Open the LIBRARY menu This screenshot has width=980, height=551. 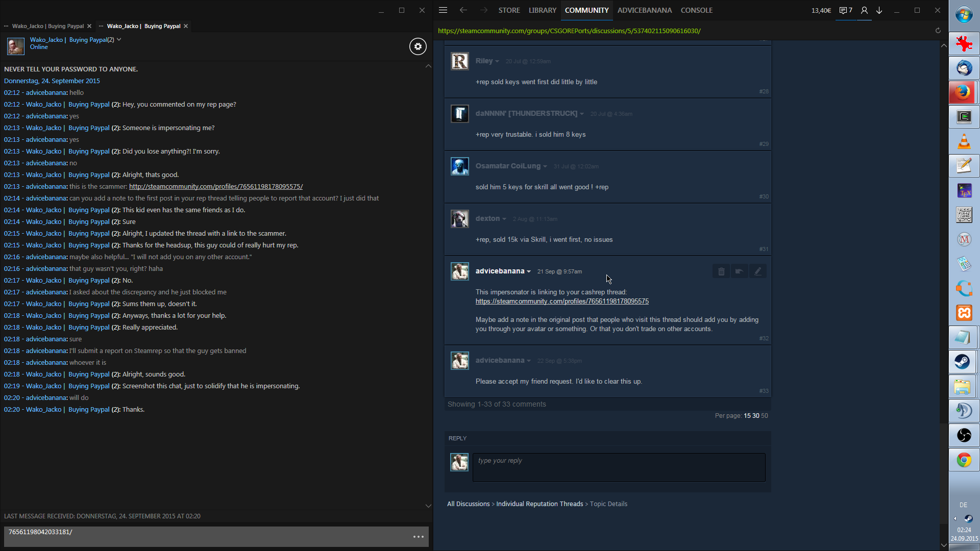click(x=542, y=10)
